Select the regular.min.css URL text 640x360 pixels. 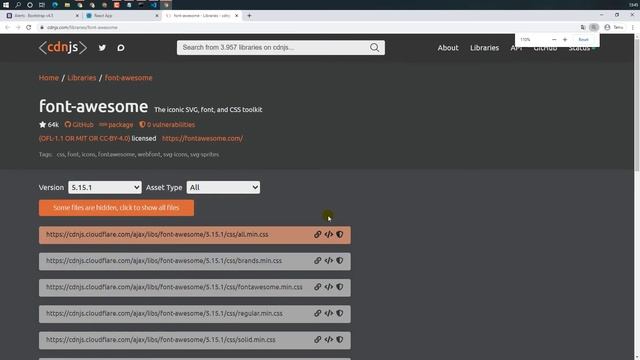[164, 313]
